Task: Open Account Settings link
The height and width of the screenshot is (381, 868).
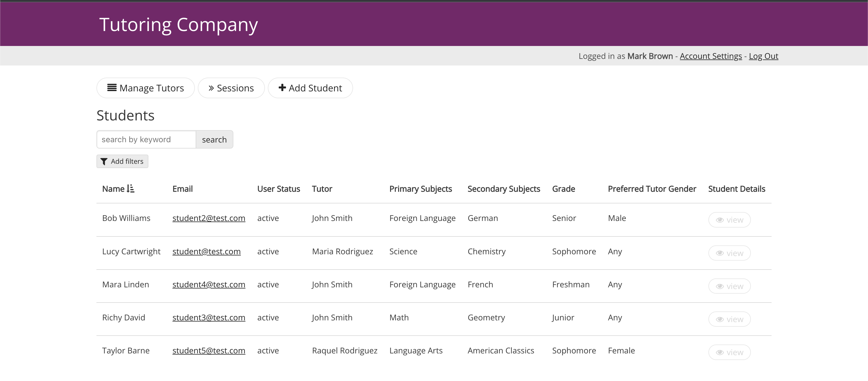Action: point(711,56)
